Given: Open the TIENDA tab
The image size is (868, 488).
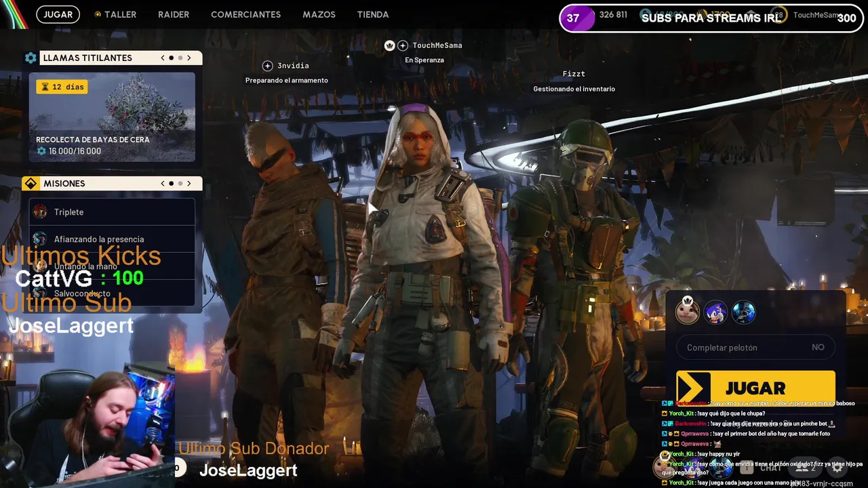Looking at the screenshot, I should coord(373,14).
